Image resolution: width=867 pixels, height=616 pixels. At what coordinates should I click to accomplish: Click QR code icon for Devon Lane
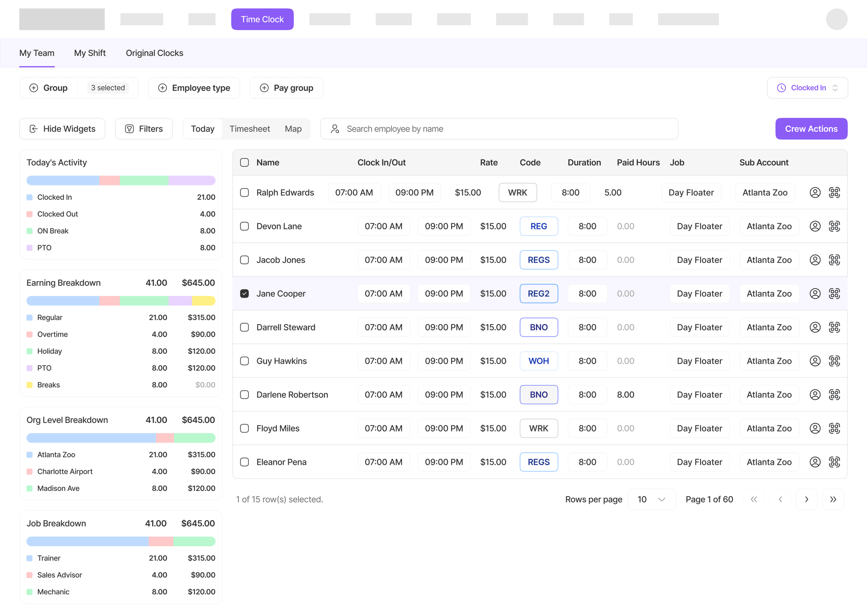pyautogui.click(x=834, y=226)
